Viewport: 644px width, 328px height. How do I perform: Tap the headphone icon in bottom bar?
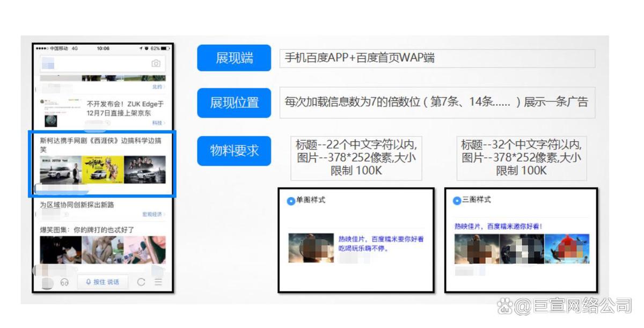click(x=64, y=282)
